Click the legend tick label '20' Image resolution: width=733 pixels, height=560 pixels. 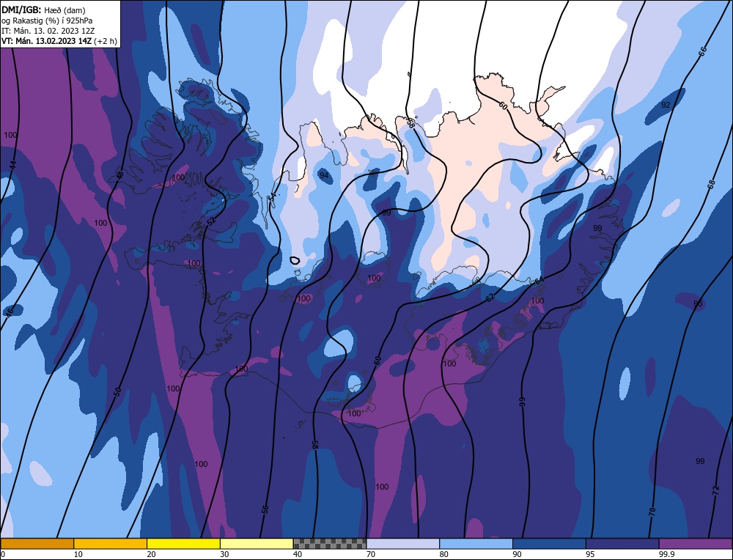point(151,554)
